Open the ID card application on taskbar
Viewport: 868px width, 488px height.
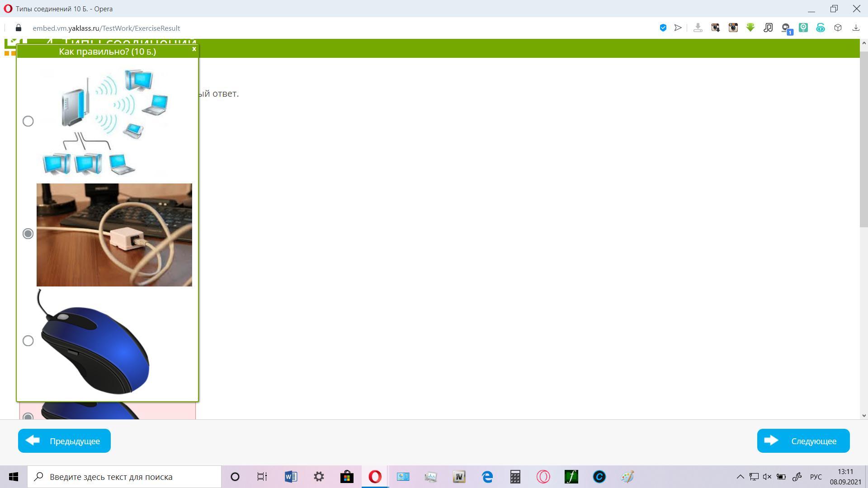(403, 477)
